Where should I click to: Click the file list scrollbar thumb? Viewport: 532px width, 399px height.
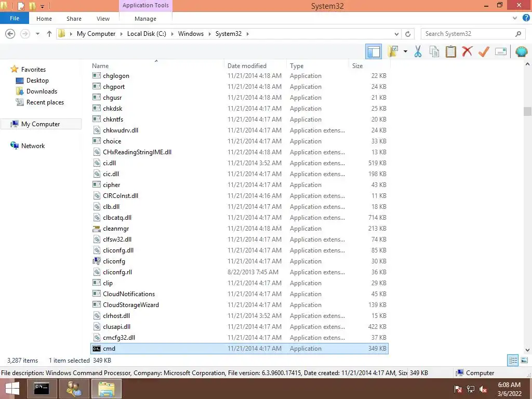[527, 111]
